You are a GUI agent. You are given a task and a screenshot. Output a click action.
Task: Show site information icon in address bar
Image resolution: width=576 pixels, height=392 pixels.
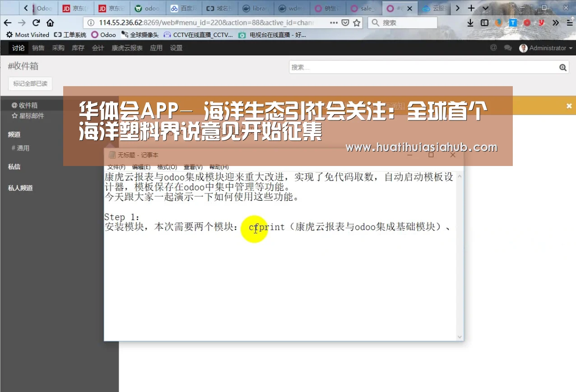pyautogui.click(x=91, y=23)
